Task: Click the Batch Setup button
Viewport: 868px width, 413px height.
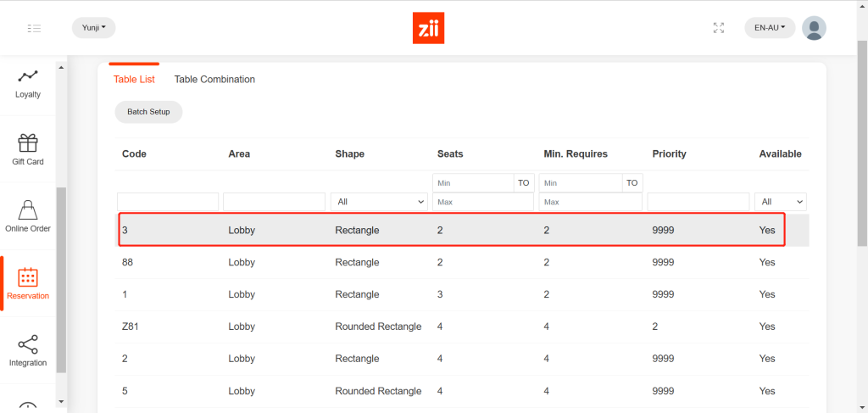Action: (x=148, y=112)
